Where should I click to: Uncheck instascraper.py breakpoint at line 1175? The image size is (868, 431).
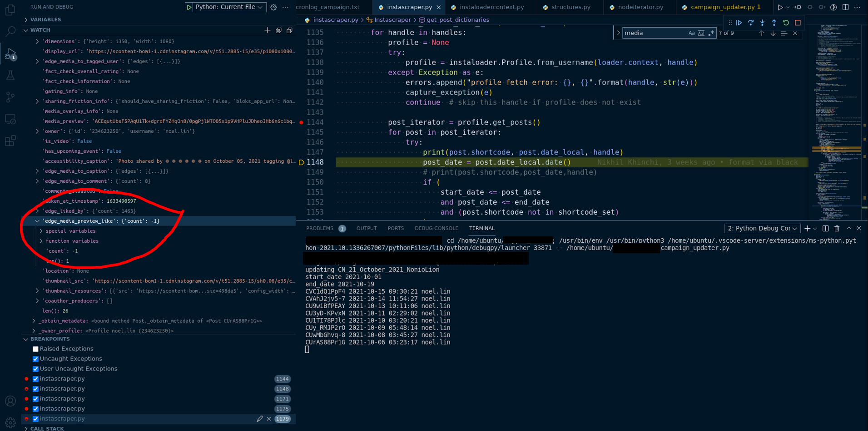click(35, 409)
